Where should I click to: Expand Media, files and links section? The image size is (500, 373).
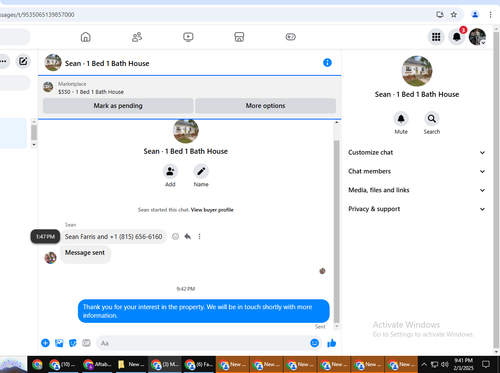point(416,190)
